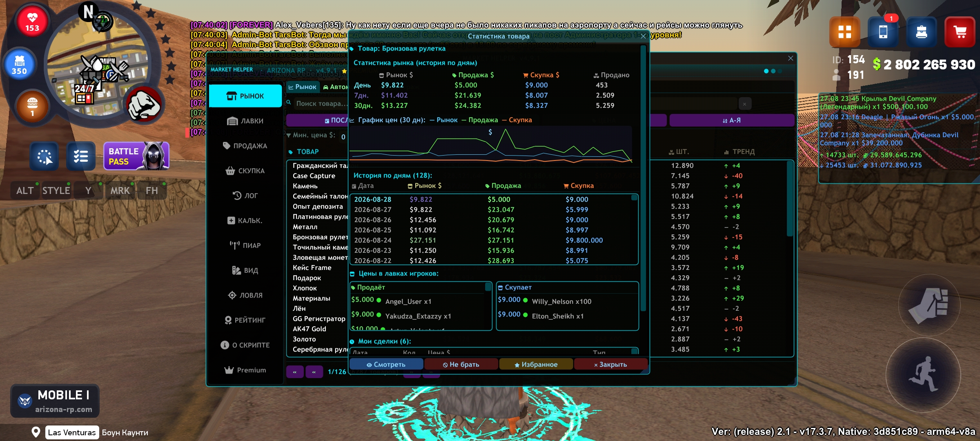Click the location pin icon near Las Venturas
This screenshot has height=441, width=980.
pyautogui.click(x=36, y=432)
